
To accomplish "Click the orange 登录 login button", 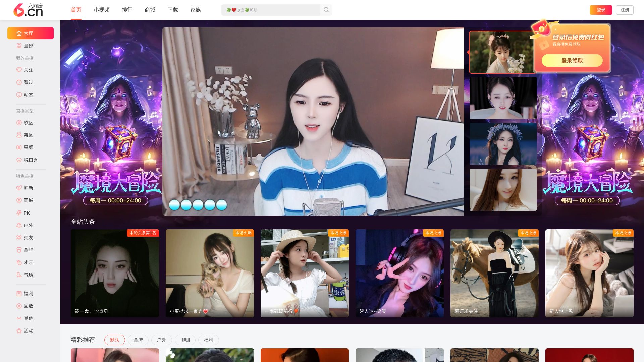I will 601,10.
